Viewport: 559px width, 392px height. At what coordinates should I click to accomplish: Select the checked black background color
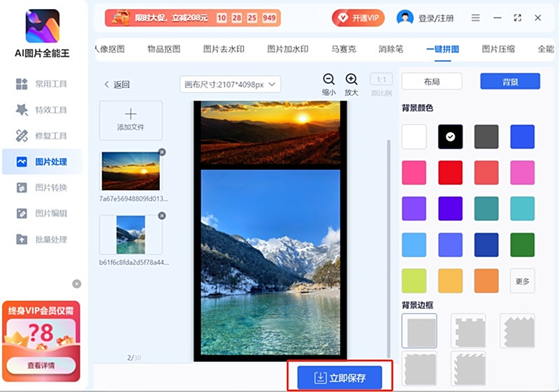pos(450,136)
